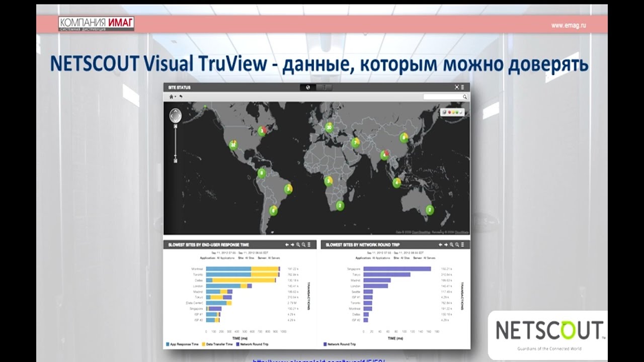Select the Australia cluster marker labeled 2
Screen dimensions: 644x362
pyautogui.click(x=430, y=210)
